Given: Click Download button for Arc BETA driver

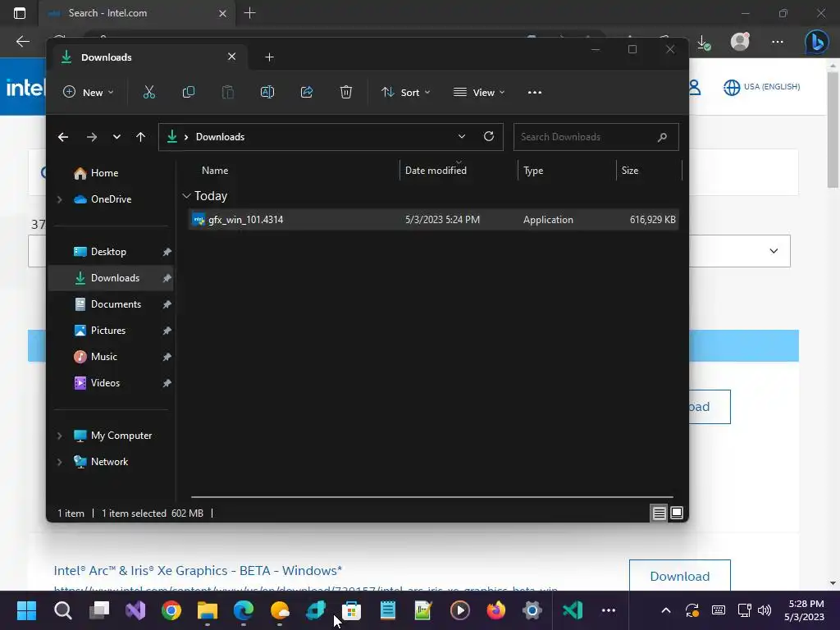Looking at the screenshot, I should (680, 576).
